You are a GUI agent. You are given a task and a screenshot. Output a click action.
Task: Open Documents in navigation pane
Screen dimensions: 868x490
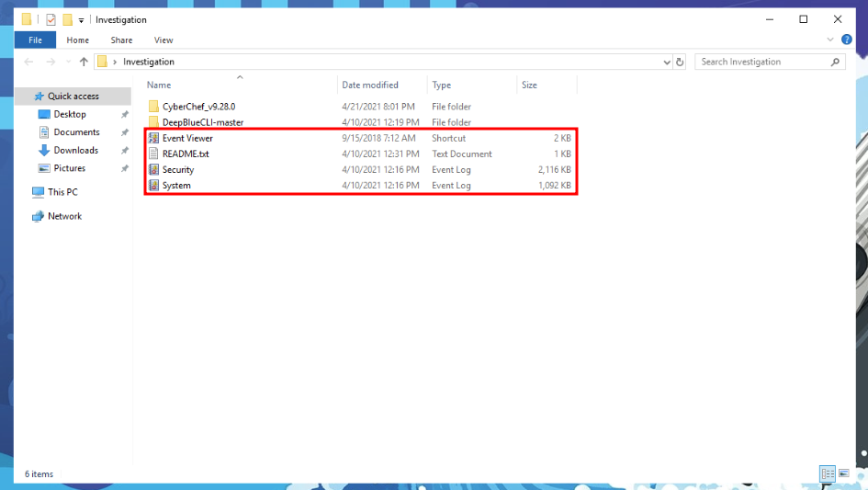click(76, 132)
